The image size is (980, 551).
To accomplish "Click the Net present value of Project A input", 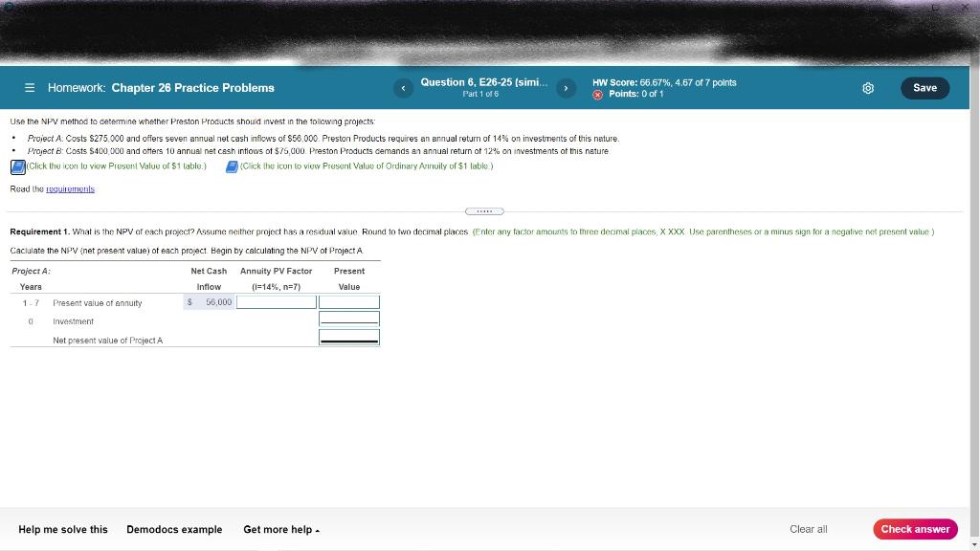I will (349, 338).
